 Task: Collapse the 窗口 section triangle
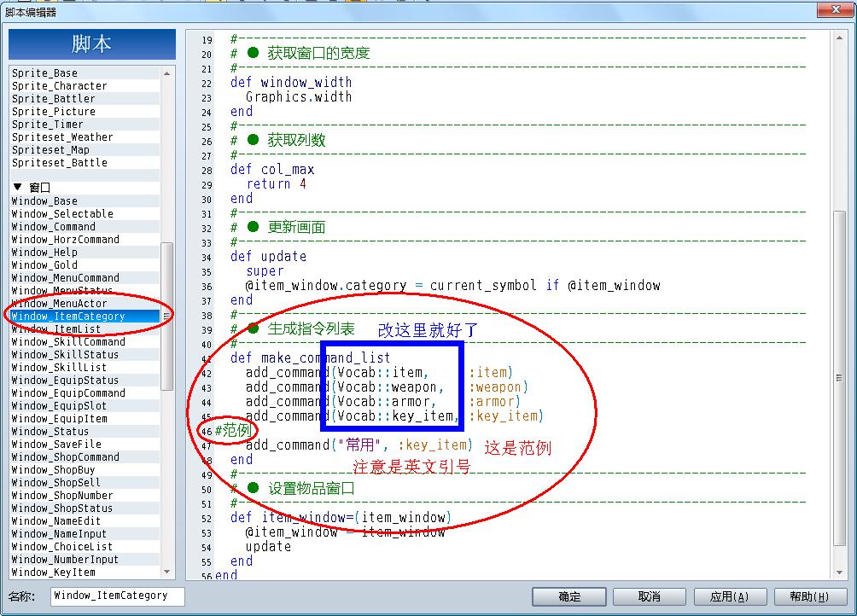[17, 187]
